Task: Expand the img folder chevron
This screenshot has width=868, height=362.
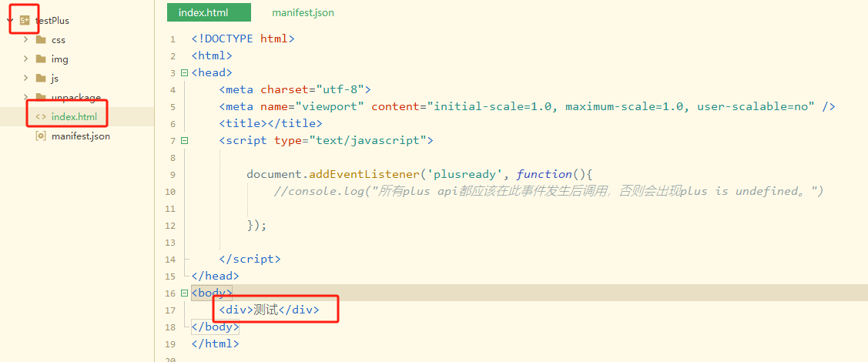Action: pos(25,59)
